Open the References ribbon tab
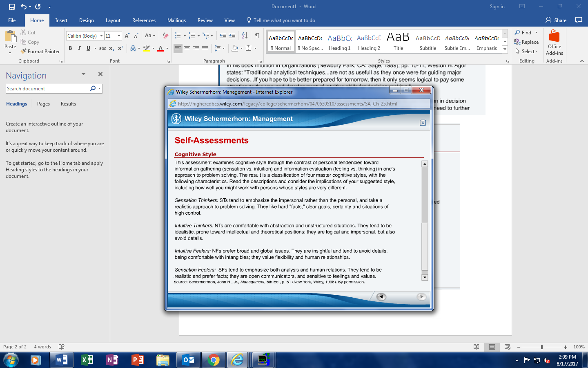Screen dimensions: 588x368 coord(144,20)
